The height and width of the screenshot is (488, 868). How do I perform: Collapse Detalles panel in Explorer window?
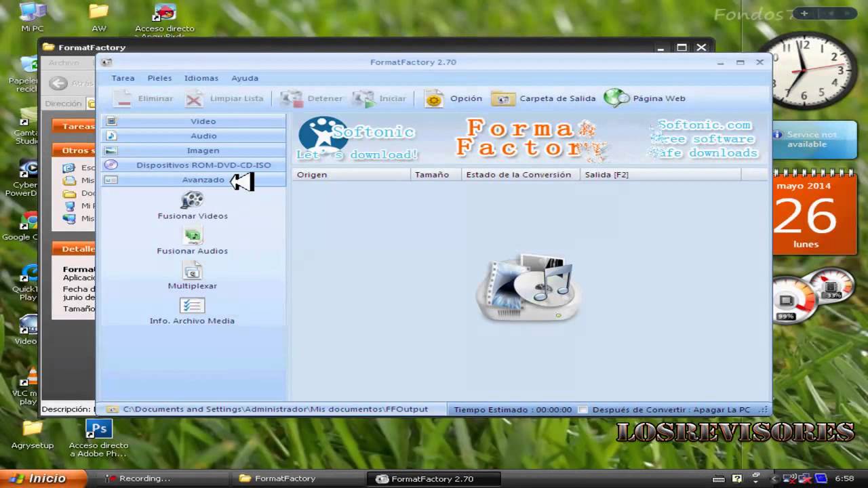[x=75, y=249]
